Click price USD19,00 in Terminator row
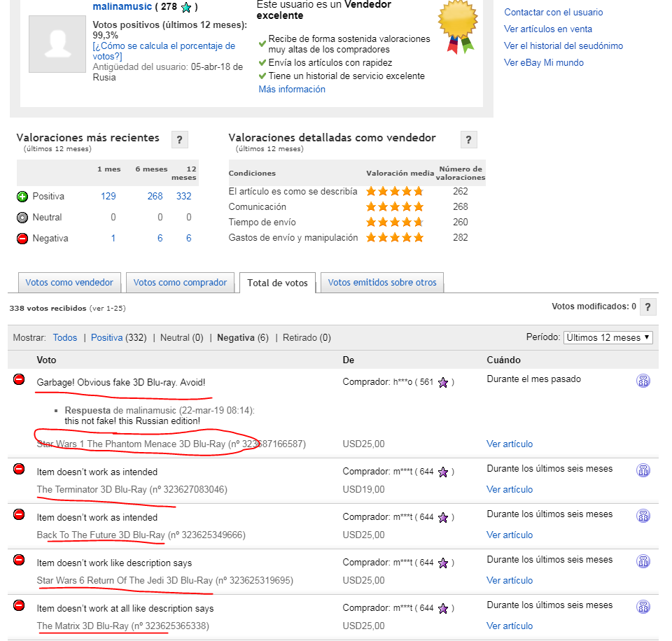 click(x=363, y=489)
